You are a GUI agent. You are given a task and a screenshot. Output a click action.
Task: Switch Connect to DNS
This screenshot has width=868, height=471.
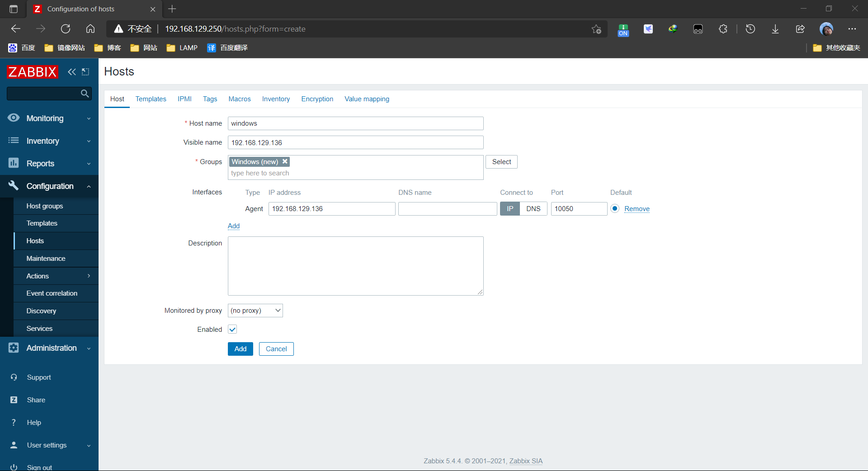(x=533, y=209)
